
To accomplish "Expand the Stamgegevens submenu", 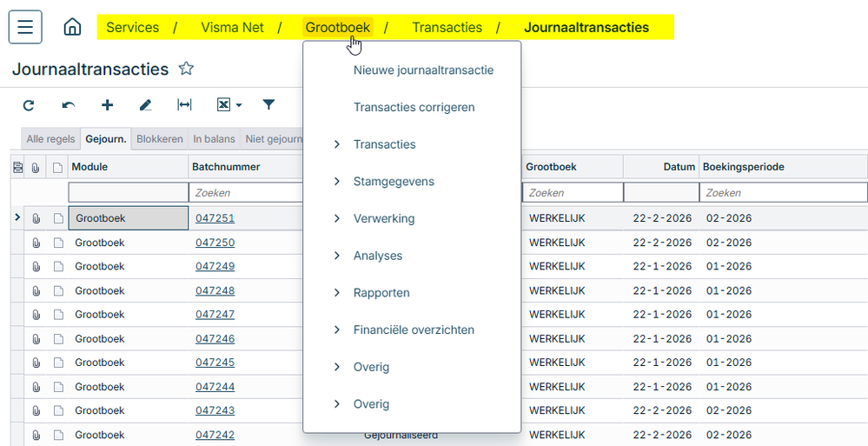I will [x=394, y=181].
